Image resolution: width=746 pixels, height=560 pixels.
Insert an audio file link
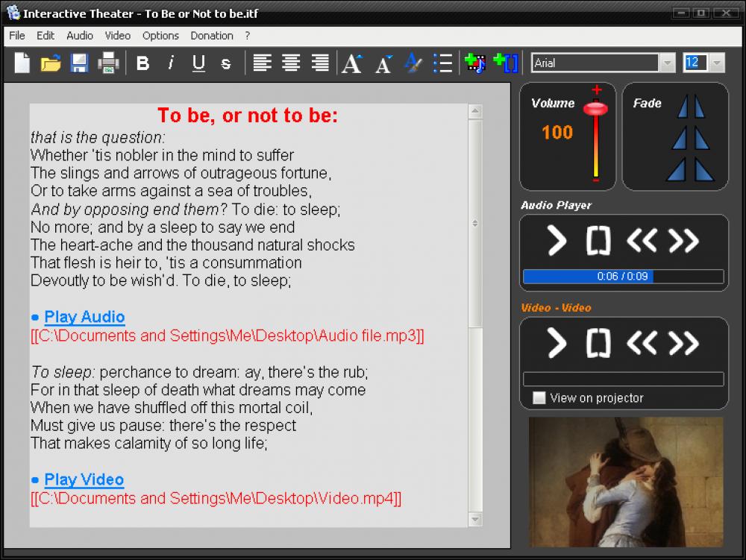[475, 63]
